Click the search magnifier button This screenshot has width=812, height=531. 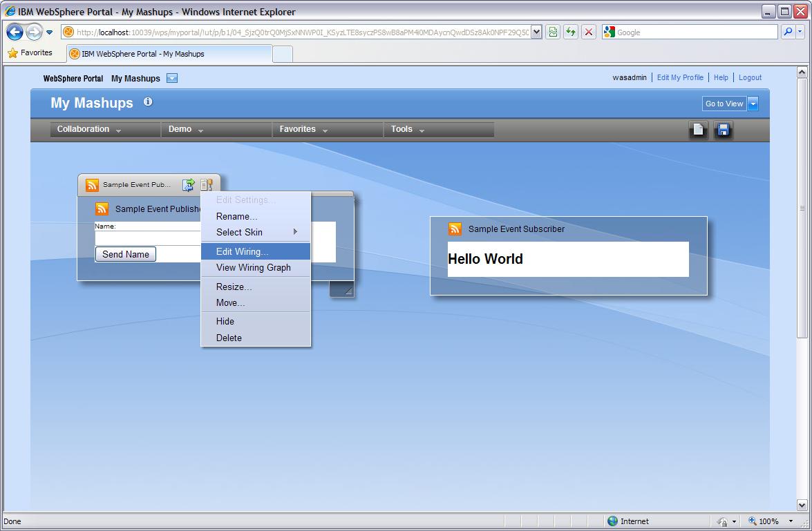[788, 32]
